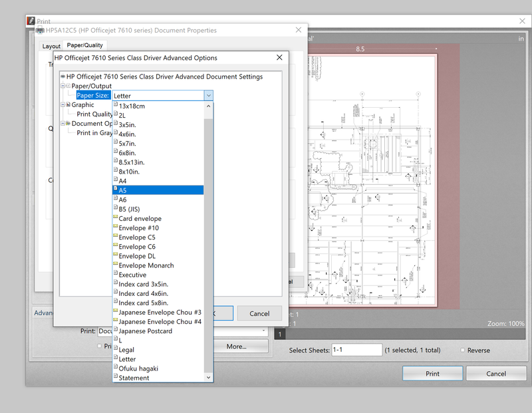Choose Legal from the paper size list
This screenshot has height=413, width=532.
click(x=126, y=350)
